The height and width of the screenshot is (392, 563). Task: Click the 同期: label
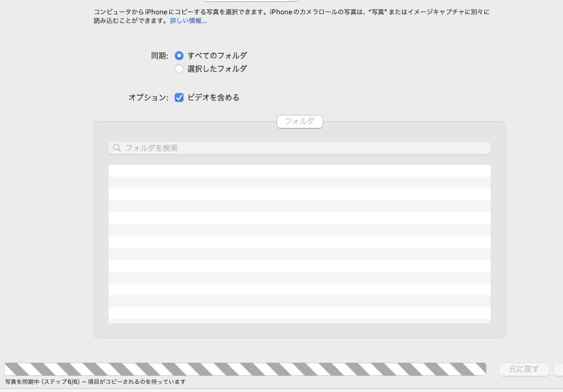click(160, 56)
